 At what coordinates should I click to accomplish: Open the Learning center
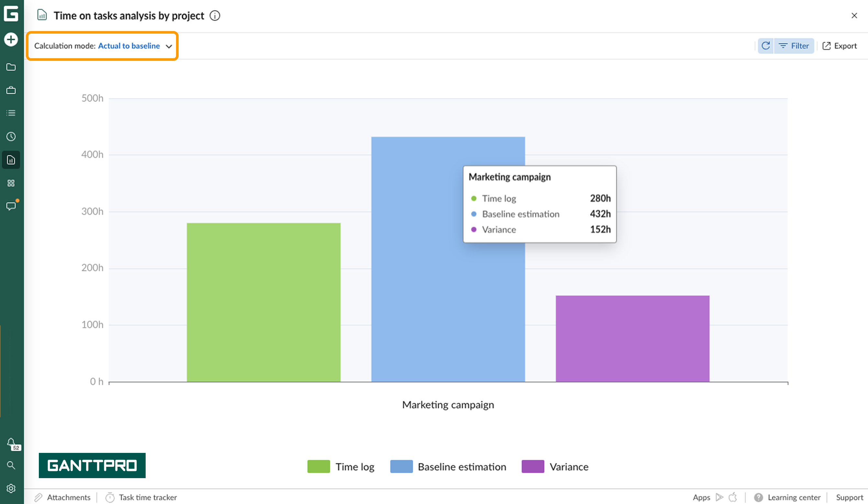click(x=787, y=497)
